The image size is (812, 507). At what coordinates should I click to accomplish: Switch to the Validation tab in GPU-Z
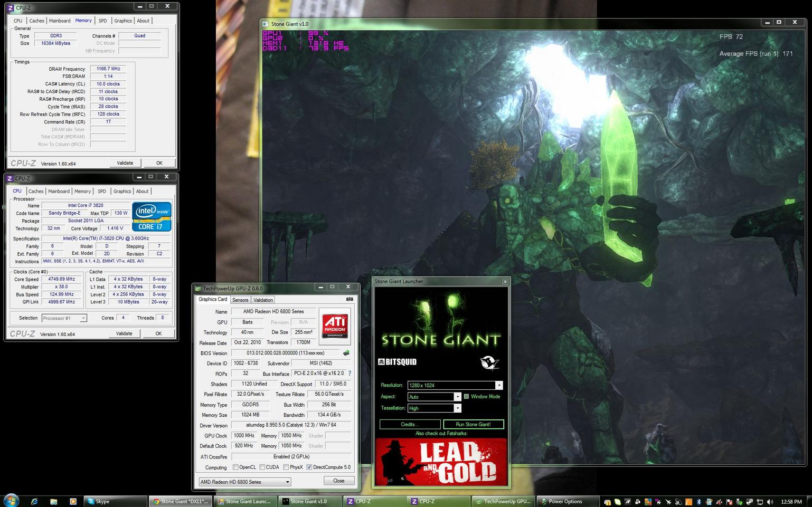pyautogui.click(x=263, y=300)
